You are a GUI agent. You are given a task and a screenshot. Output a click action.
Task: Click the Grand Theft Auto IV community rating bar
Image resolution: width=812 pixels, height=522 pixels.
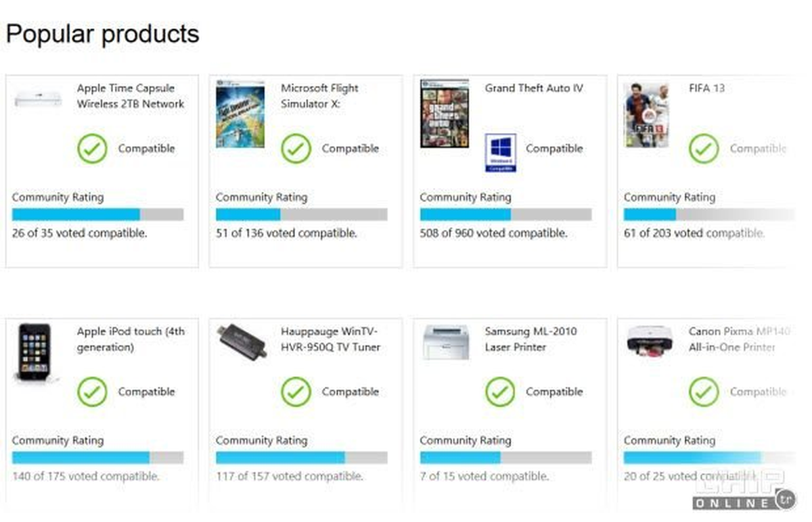coord(505,214)
